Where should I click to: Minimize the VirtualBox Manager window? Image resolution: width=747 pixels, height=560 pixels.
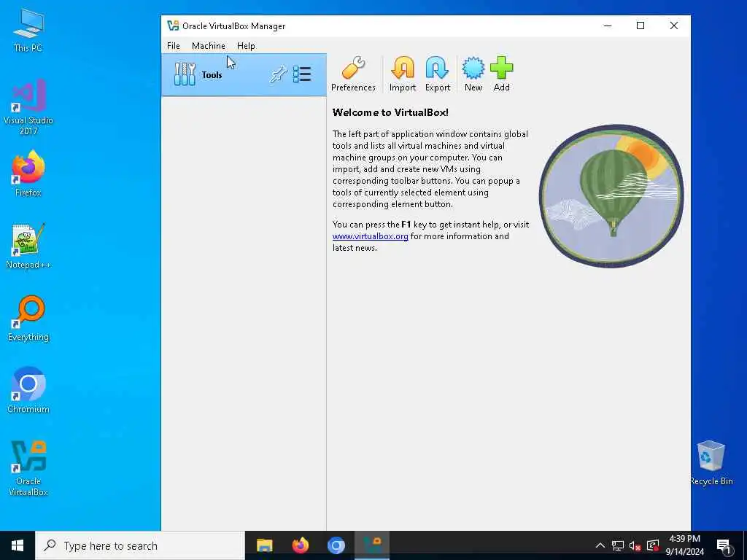click(608, 26)
